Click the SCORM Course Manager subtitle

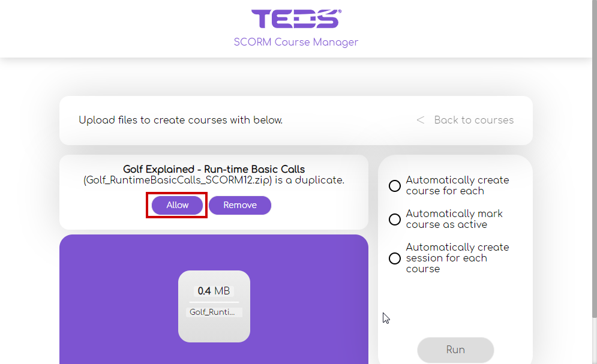(x=296, y=42)
